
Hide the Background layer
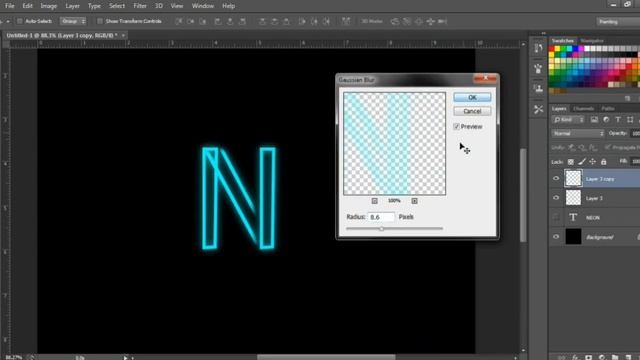tap(556, 237)
